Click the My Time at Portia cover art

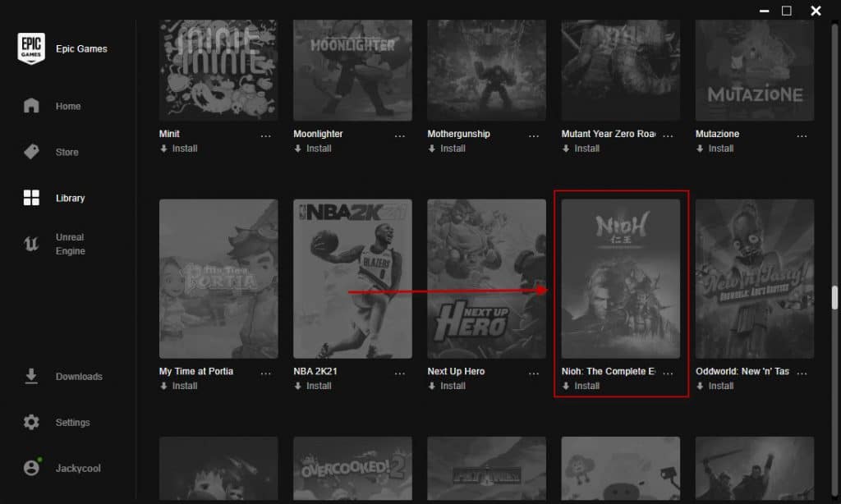(x=218, y=279)
